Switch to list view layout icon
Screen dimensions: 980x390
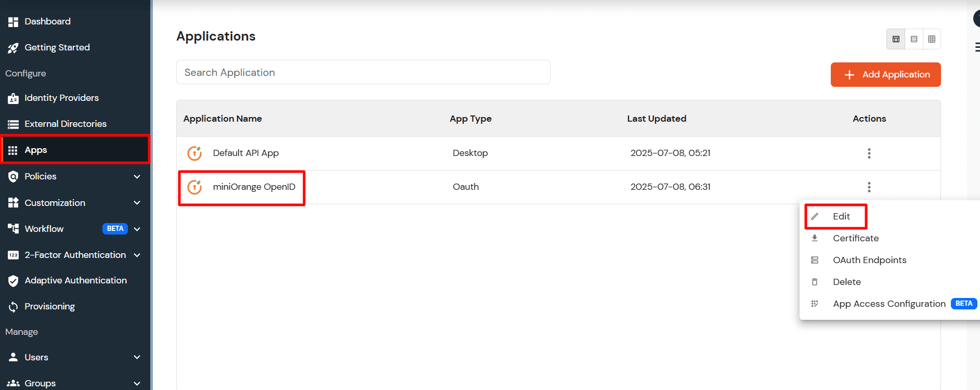[x=914, y=39]
